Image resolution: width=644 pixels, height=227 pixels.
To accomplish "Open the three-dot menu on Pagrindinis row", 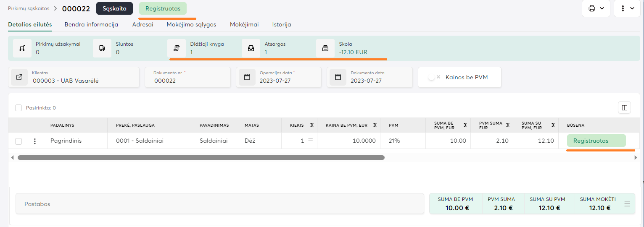I will point(35,141).
